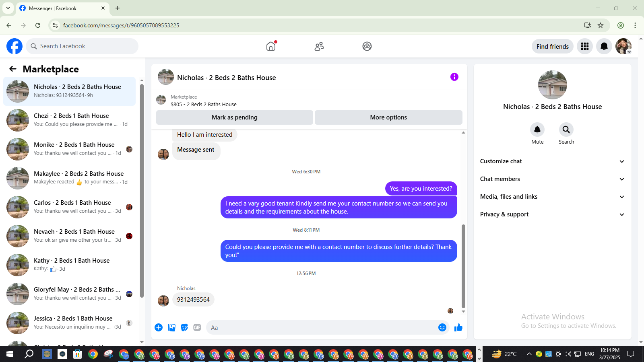Viewport: 644px width, 362px height.
Task: View site information icon in address bar
Action: pos(55,25)
